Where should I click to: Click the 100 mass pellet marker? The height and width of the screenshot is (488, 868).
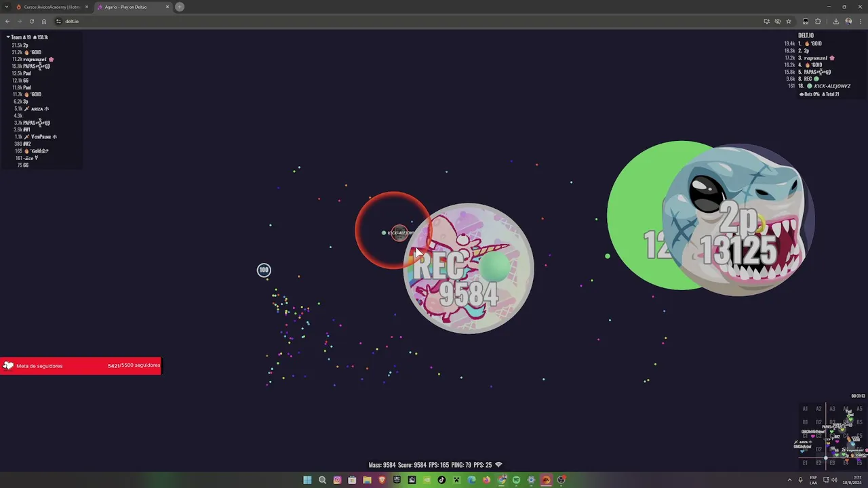pos(264,270)
